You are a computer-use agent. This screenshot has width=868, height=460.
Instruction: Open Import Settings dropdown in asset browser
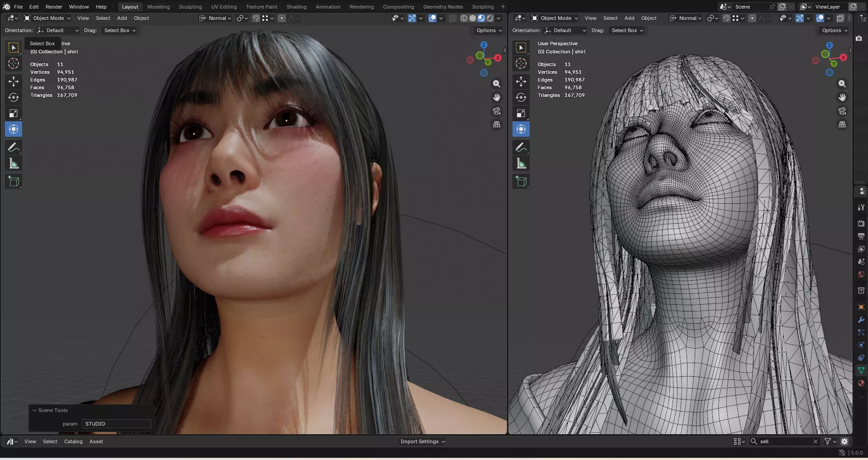pos(422,441)
